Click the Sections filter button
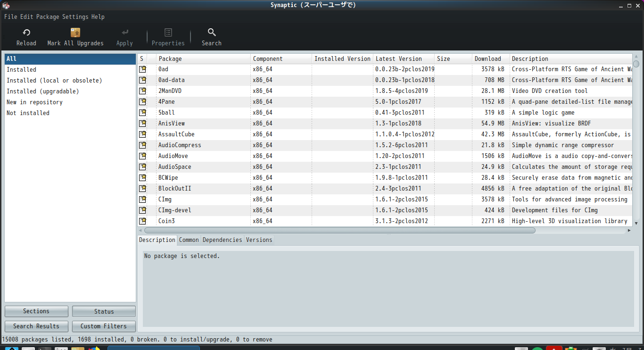Screen dimensions: 644x350 [36, 311]
